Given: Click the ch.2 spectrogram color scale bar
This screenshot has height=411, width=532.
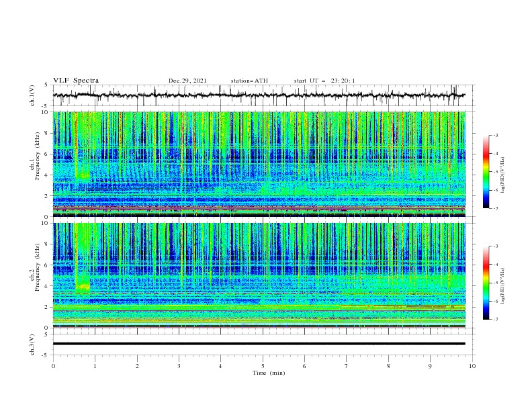Looking at the screenshot, I should (486, 283).
